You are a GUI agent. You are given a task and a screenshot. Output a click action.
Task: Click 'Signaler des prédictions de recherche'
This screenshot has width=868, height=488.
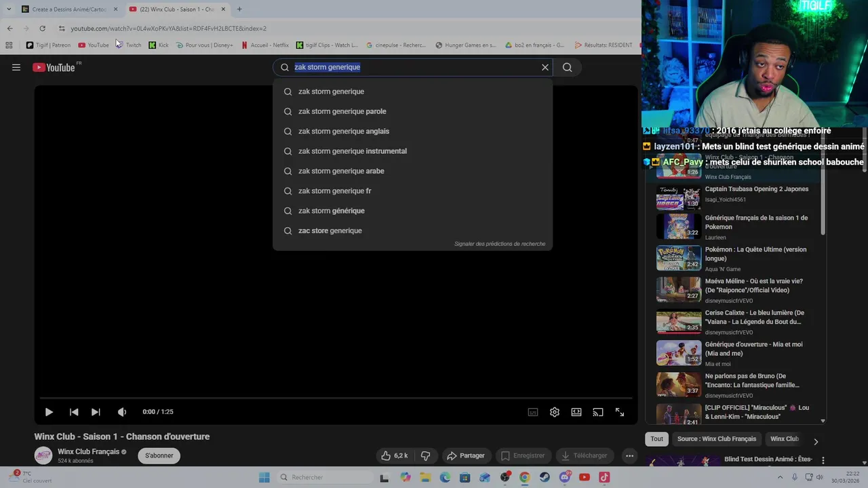tap(500, 244)
